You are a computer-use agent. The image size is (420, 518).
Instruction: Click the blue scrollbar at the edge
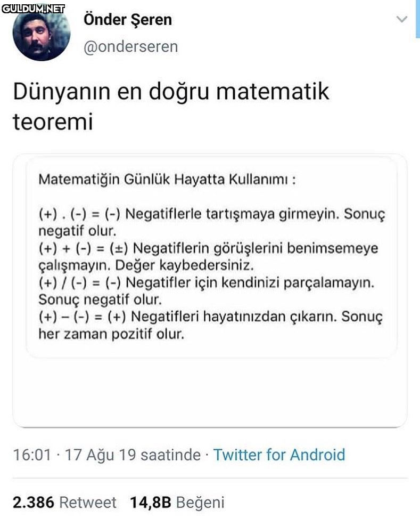click(x=417, y=19)
